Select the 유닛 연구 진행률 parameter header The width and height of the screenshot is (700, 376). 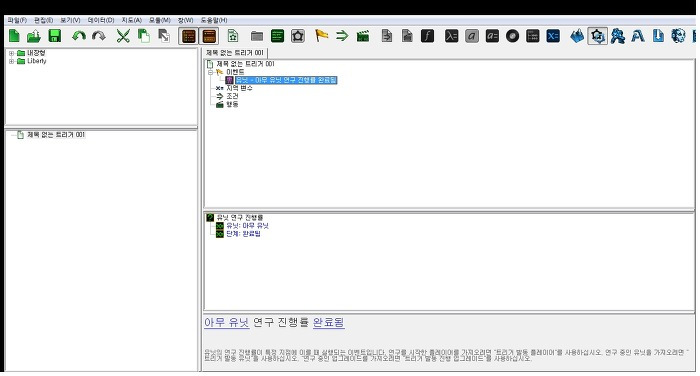pyautogui.click(x=239, y=217)
